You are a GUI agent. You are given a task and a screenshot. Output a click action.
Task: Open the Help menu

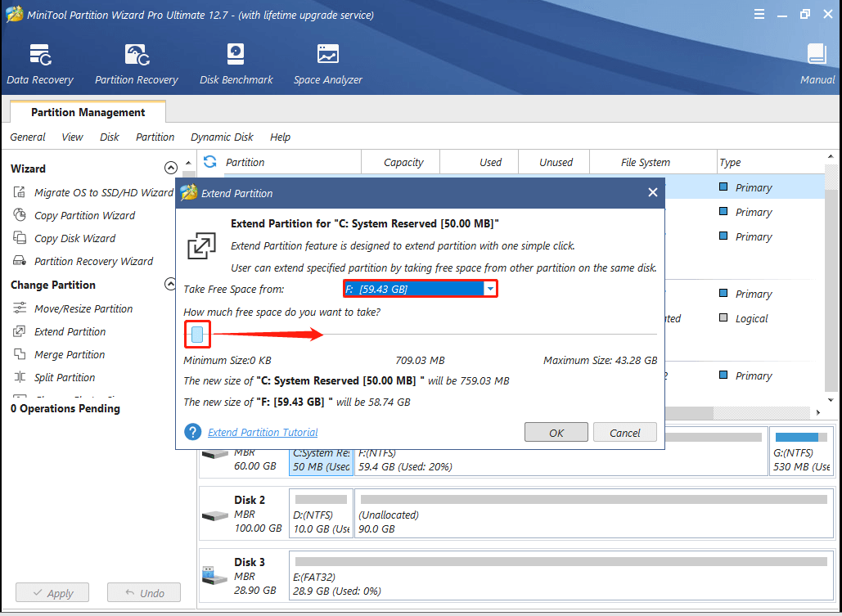click(280, 137)
